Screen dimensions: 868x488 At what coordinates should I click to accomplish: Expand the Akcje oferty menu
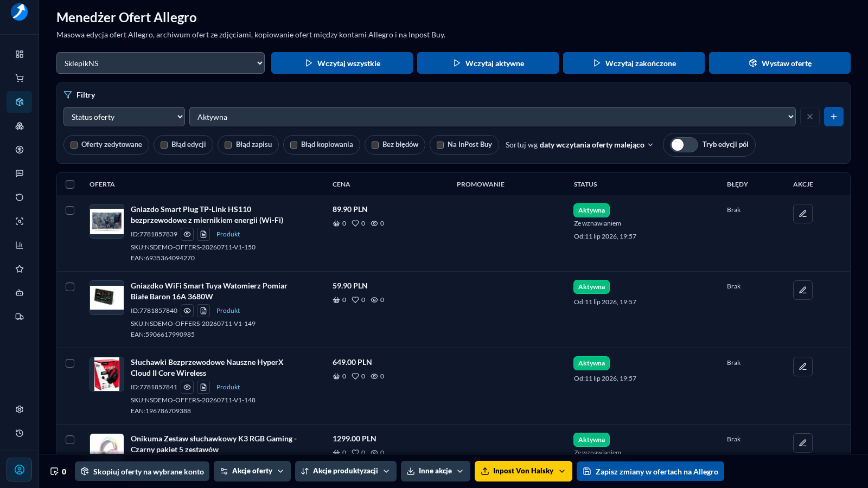(x=252, y=471)
